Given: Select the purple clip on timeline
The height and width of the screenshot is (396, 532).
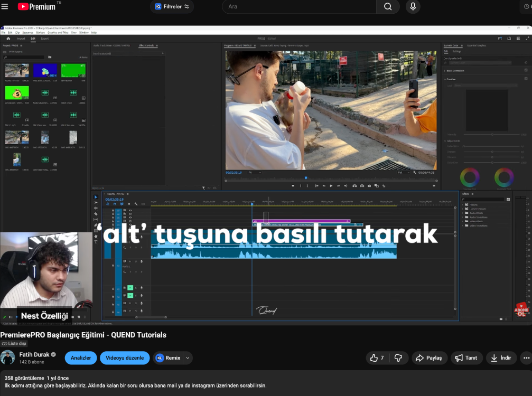Looking at the screenshot, I should pyautogui.click(x=301, y=221).
